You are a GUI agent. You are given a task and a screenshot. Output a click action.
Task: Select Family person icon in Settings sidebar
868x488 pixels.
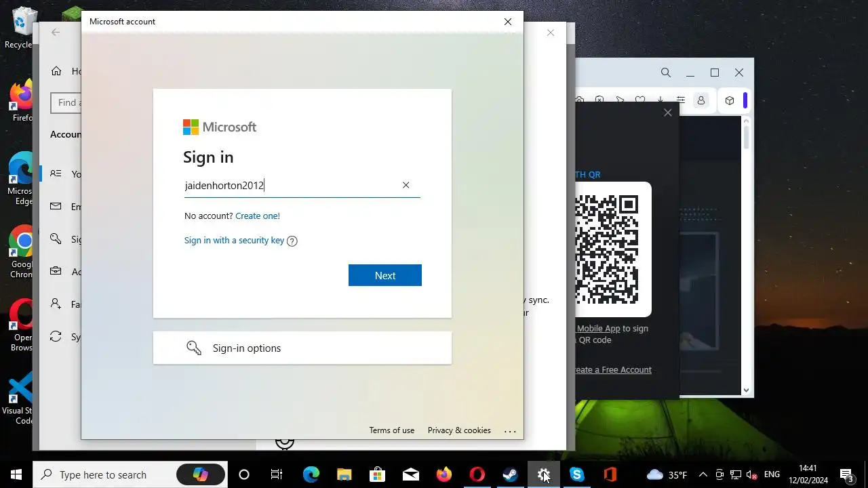coord(56,304)
